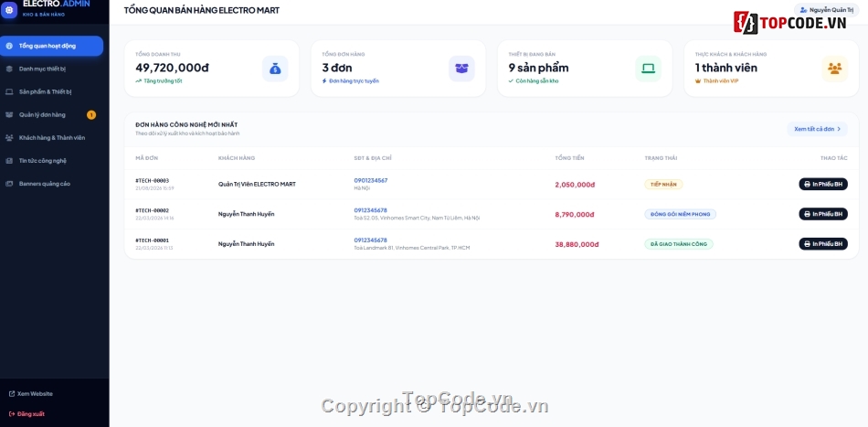Print warranty slip for order #TECH-00002
The height and width of the screenshot is (427, 868).
[x=823, y=214]
